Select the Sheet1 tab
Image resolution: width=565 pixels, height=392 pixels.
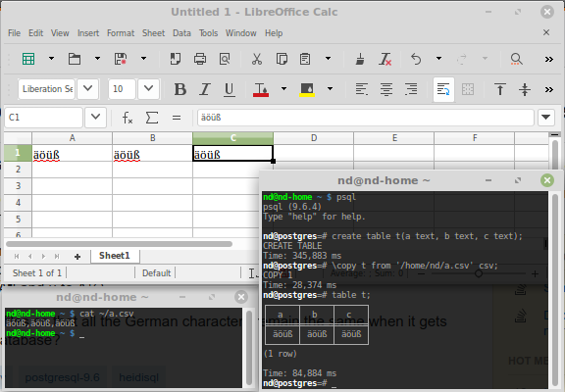point(115,256)
